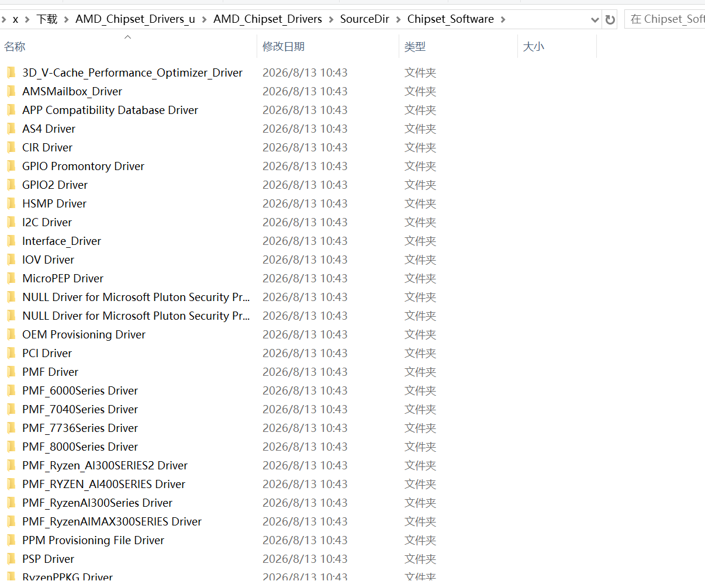The image size is (705, 588).
Task: Select the PMF_RyzenAIMAX300SERIES Driver folder icon
Action: pos(11,521)
